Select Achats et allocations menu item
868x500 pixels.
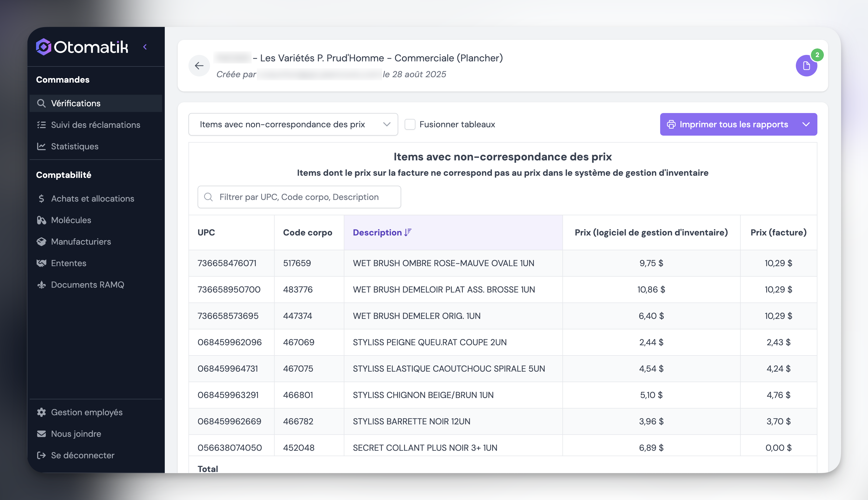tap(92, 199)
